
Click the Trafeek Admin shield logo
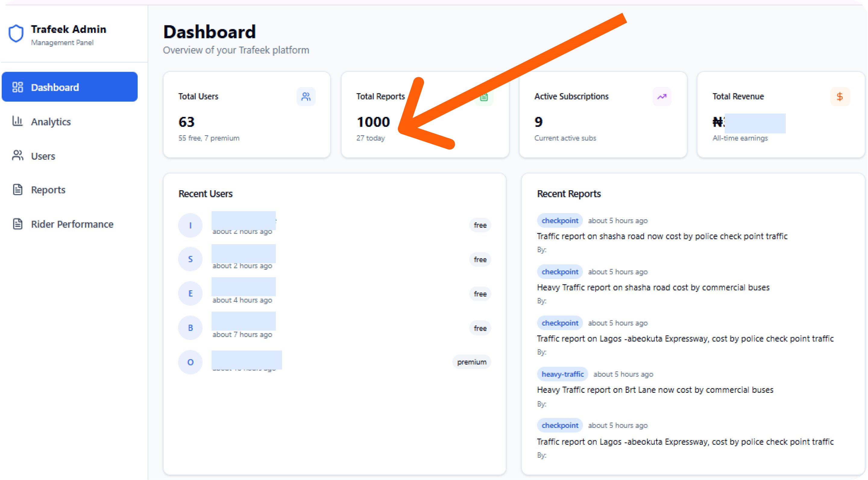coord(16,33)
